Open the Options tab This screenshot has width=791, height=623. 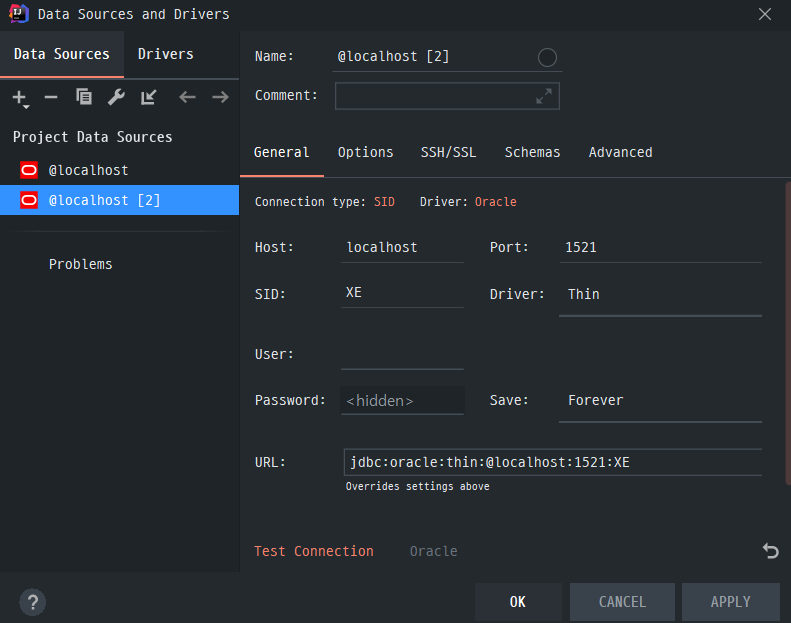click(365, 152)
